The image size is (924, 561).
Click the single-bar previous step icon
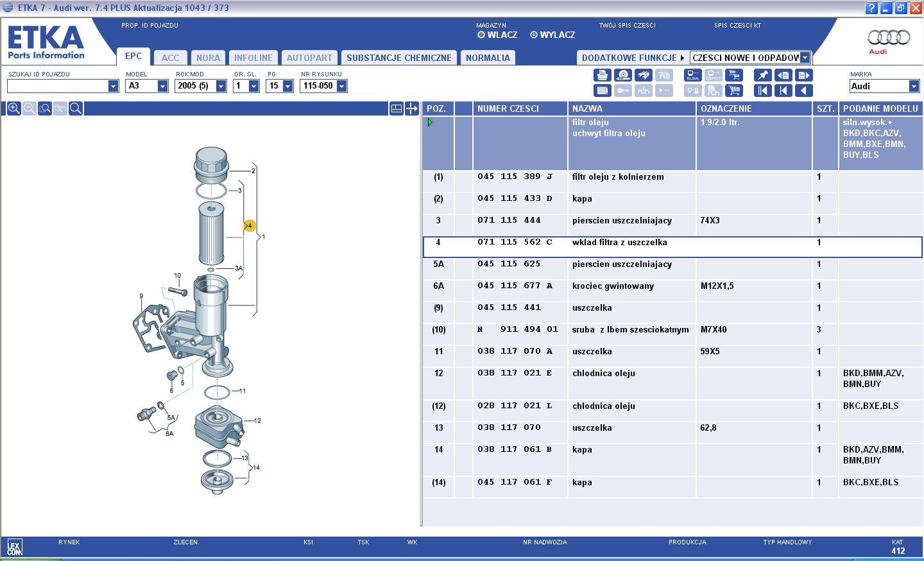pyautogui.click(x=783, y=91)
